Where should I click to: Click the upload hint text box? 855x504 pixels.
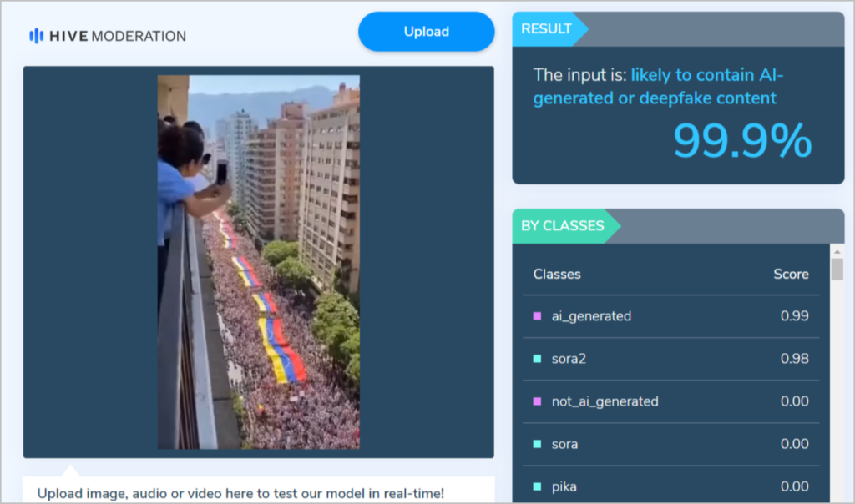coord(259,491)
